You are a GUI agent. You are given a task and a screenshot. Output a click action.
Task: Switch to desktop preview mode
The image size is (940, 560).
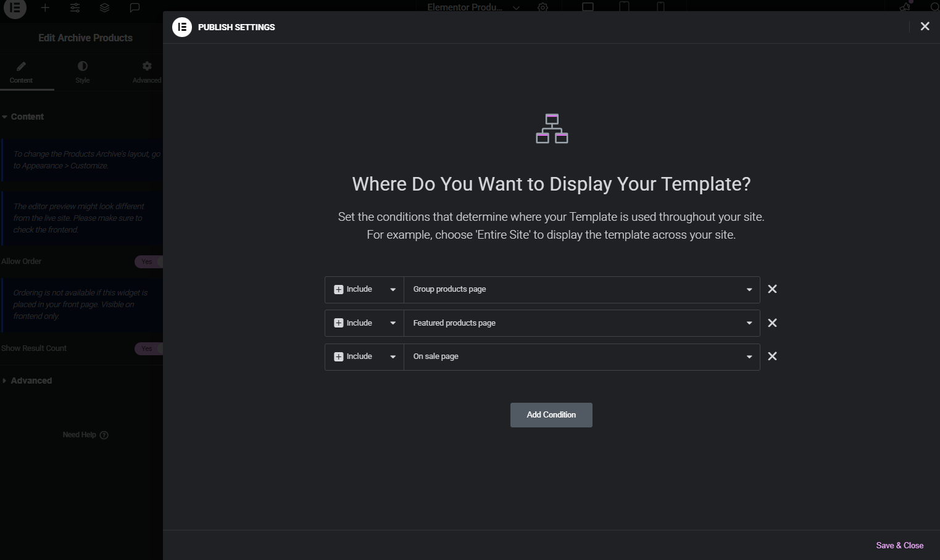click(x=587, y=7)
